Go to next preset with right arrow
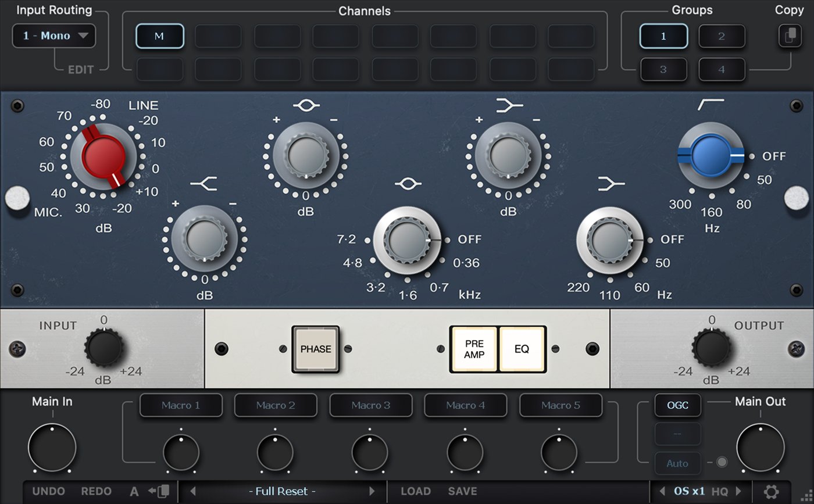 tap(372, 492)
